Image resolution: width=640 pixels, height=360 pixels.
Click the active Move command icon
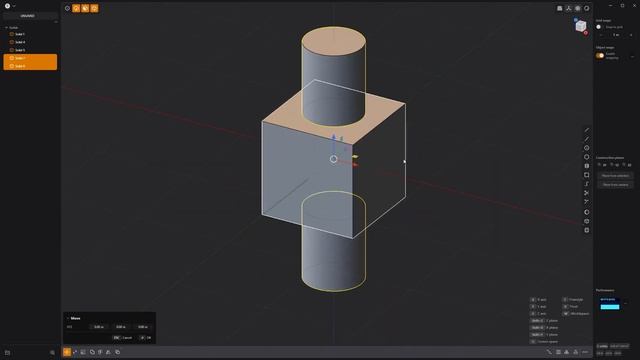click(67, 352)
